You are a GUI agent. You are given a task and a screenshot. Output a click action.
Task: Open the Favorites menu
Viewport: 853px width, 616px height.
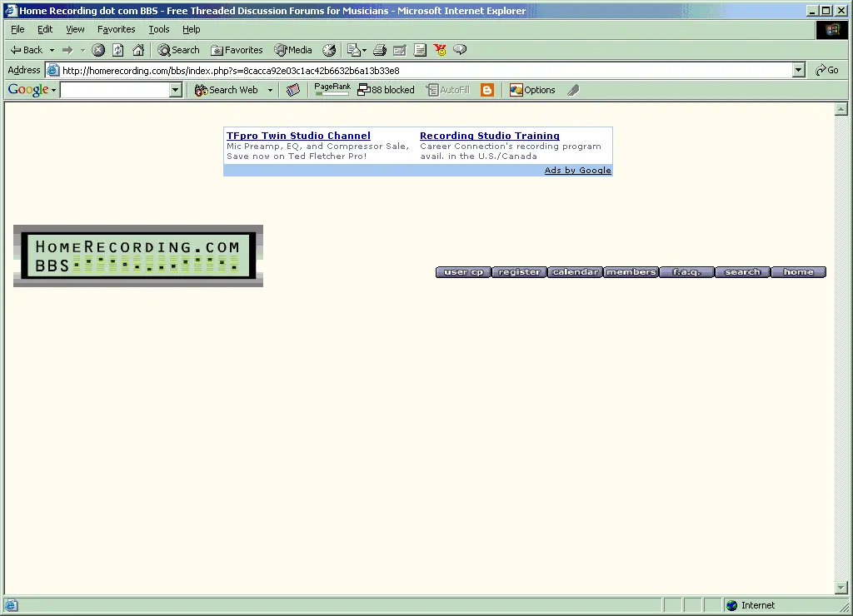point(117,29)
